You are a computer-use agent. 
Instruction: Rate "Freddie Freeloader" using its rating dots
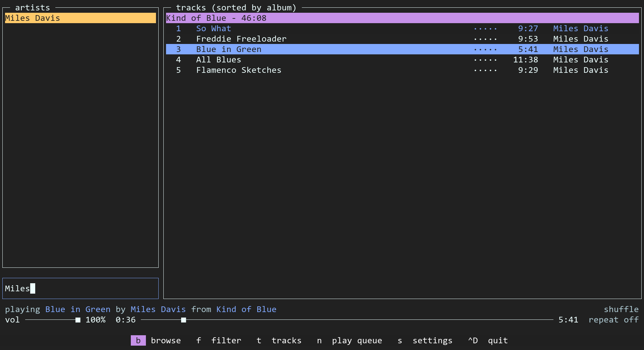coord(485,39)
